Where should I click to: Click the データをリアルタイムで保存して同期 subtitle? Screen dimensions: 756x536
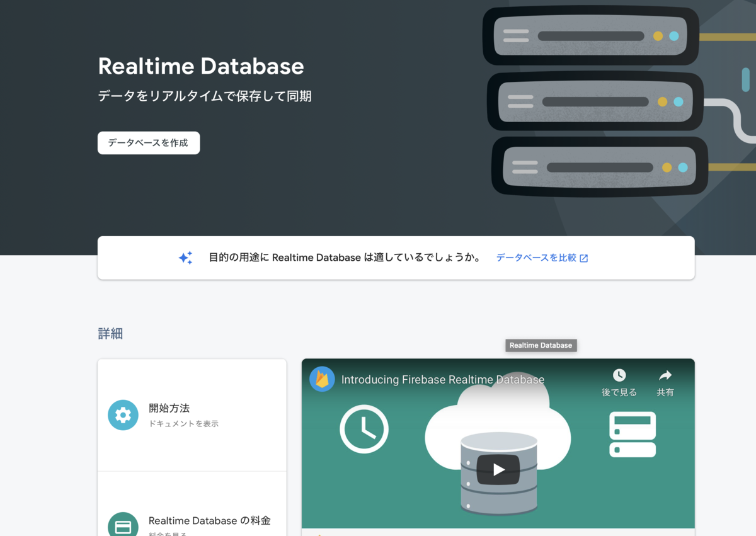(x=205, y=96)
